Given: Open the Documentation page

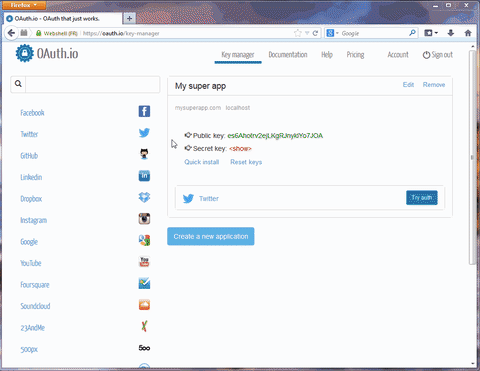Looking at the screenshot, I should [288, 55].
